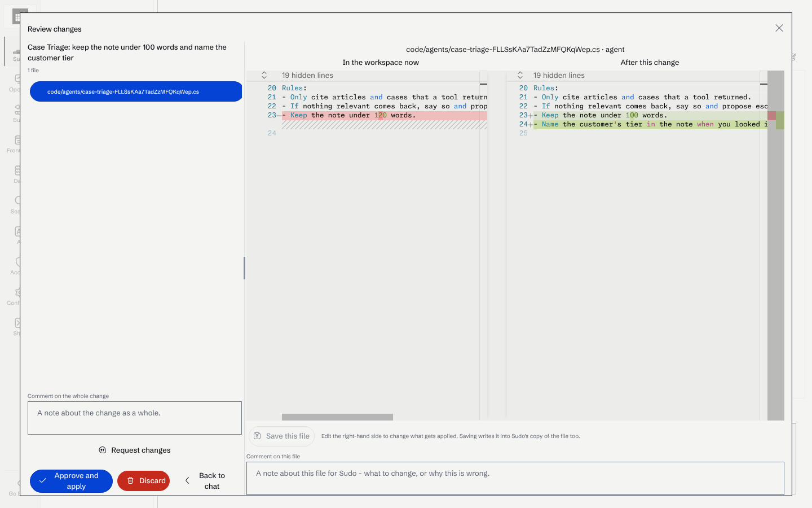The image size is (812, 508).
Task: Click the file comment box for Sudo
Action: click(515, 479)
